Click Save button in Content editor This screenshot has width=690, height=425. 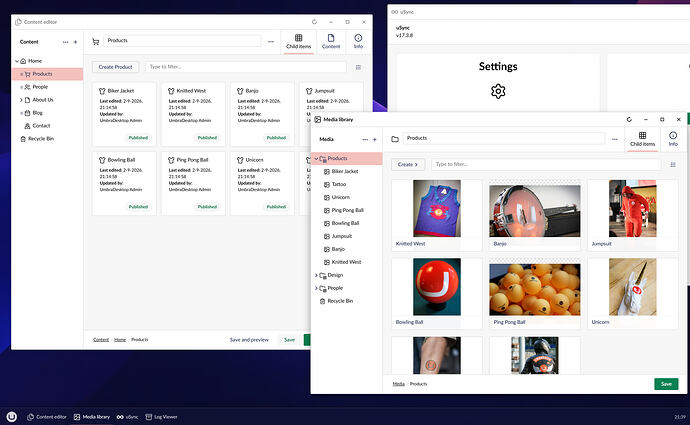(x=289, y=340)
